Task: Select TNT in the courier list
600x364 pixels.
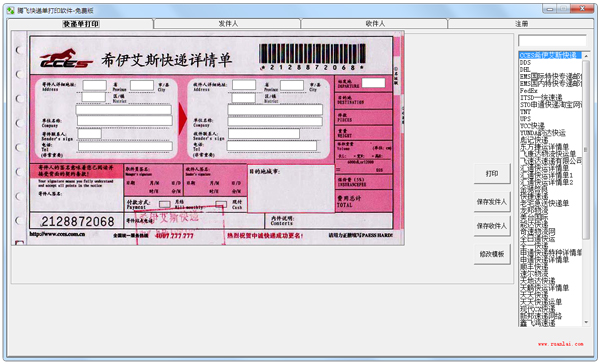Action: point(550,112)
